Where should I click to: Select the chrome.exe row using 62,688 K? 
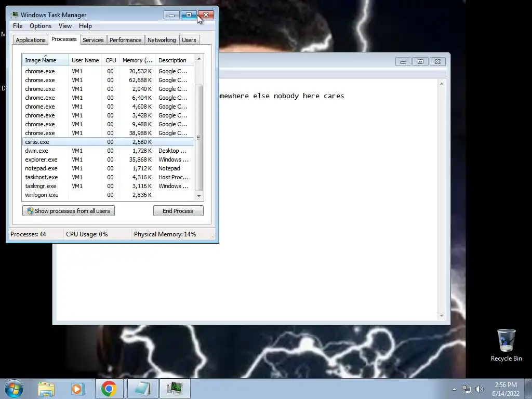pos(108,80)
